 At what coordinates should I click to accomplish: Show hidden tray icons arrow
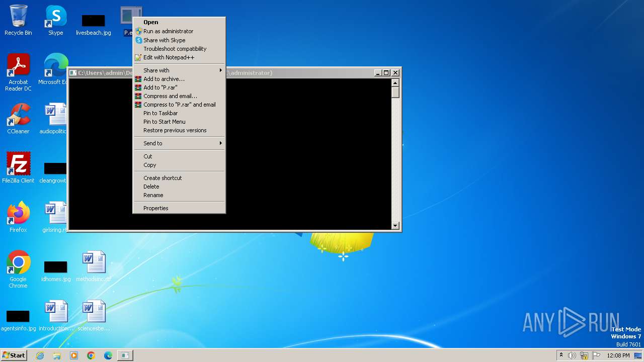[x=561, y=355]
